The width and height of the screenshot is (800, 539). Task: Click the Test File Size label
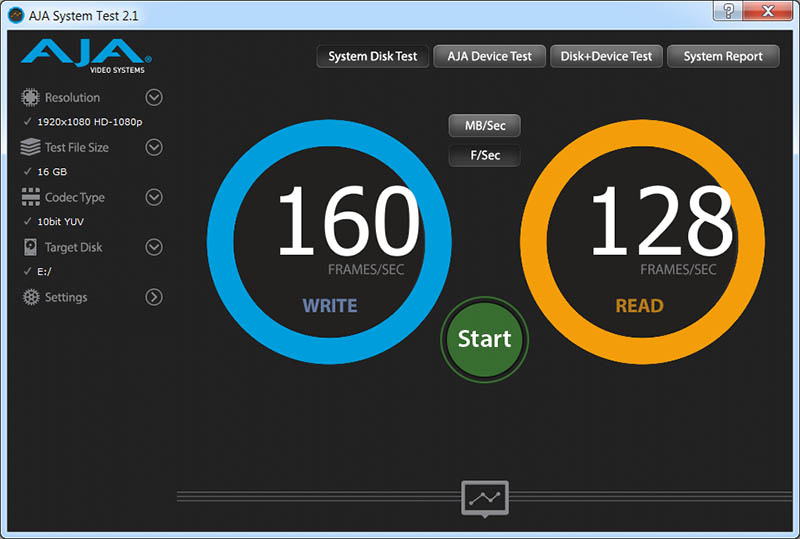coord(77,148)
